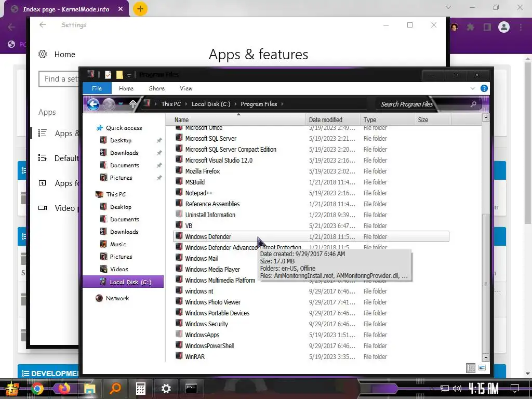This screenshot has width=532, height=399.
Task: Open Firefox from the taskbar
Action: pos(64,389)
